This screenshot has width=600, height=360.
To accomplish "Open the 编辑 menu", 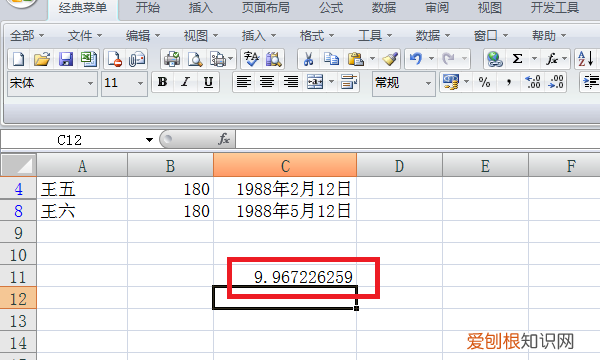I will [x=143, y=36].
